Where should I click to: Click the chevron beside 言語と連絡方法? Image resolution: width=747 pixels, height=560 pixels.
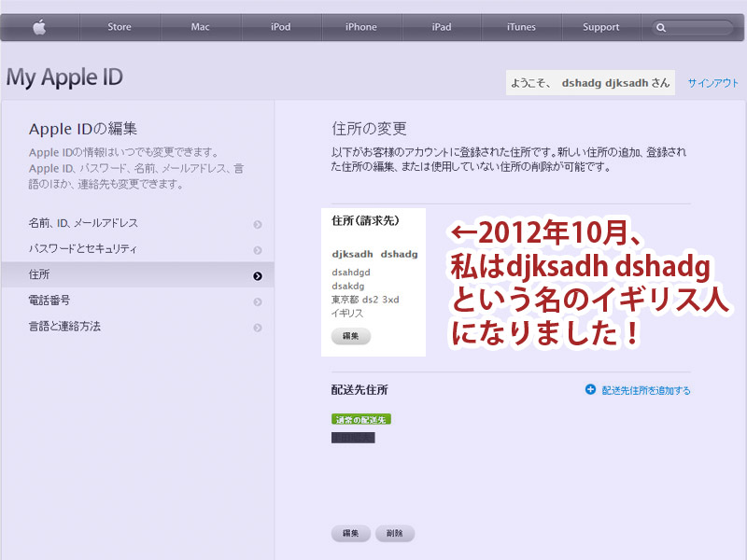coord(259,328)
